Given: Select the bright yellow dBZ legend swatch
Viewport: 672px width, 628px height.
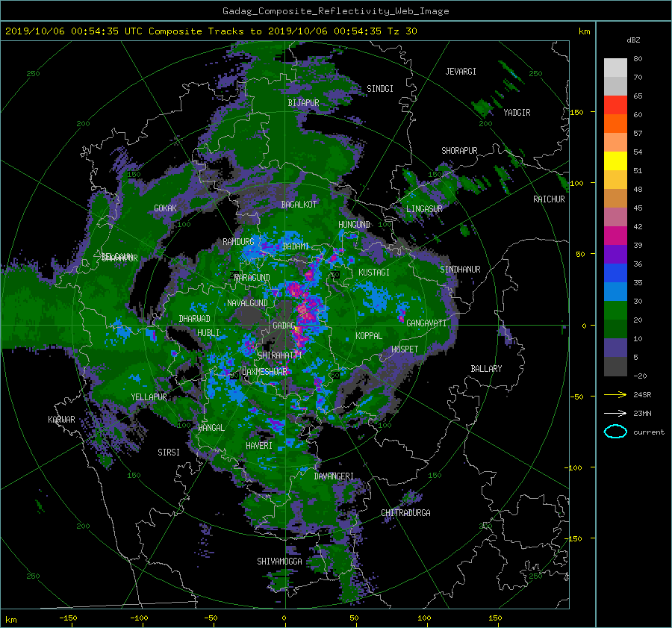Looking at the screenshot, I should point(615,161).
